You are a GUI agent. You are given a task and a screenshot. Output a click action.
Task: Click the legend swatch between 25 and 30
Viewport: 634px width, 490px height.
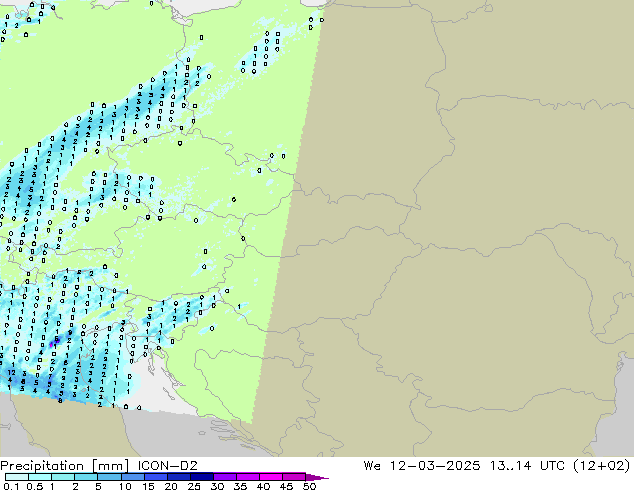pyautogui.click(x=202, y=477)
